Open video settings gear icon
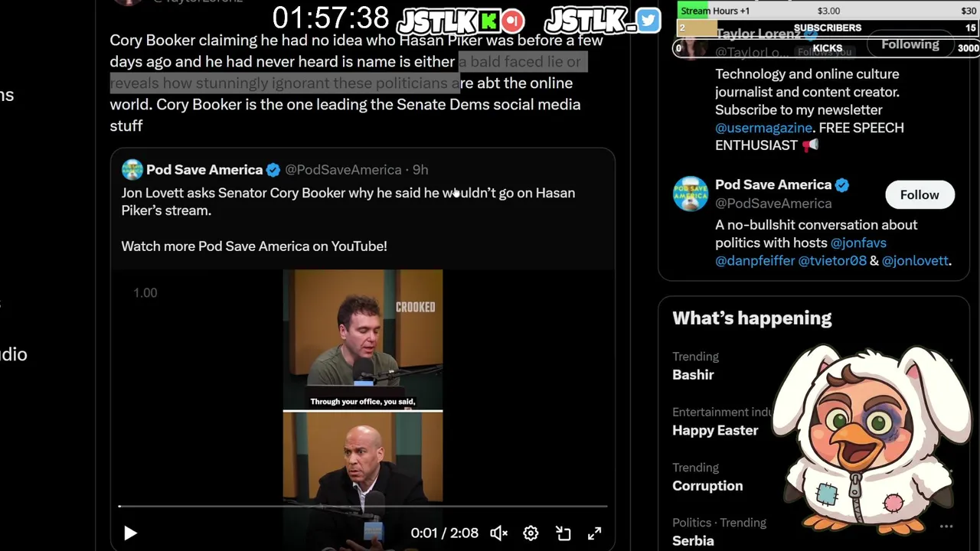Image resolution: width=980 pixels, height=551 pixels. [531, 533]
